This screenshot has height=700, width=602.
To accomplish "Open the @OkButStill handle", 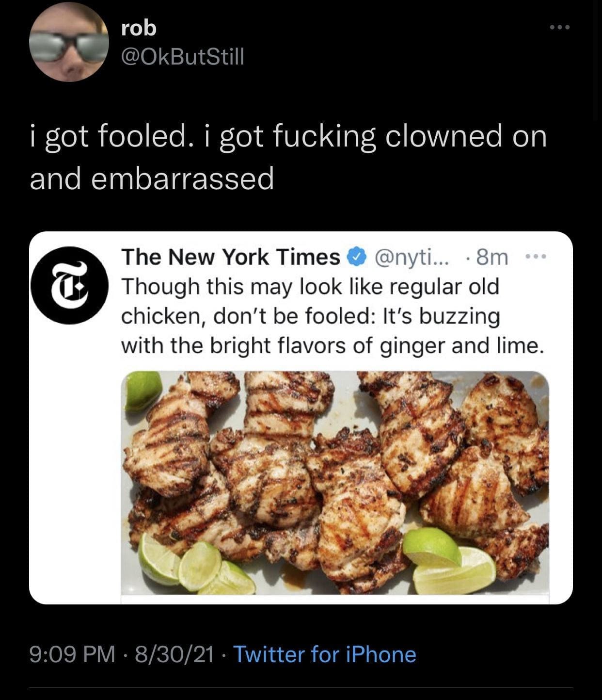I will pos(182,58).
